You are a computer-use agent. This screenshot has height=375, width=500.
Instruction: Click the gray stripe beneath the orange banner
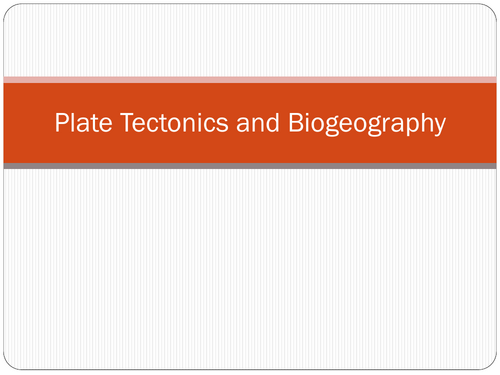click(250, 166)
